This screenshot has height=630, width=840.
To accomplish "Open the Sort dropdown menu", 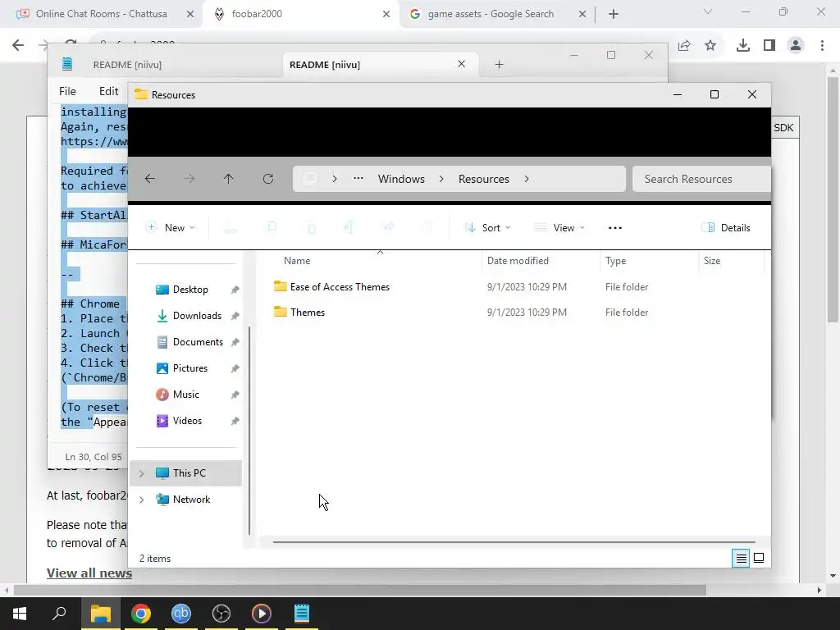I will 487,228.
